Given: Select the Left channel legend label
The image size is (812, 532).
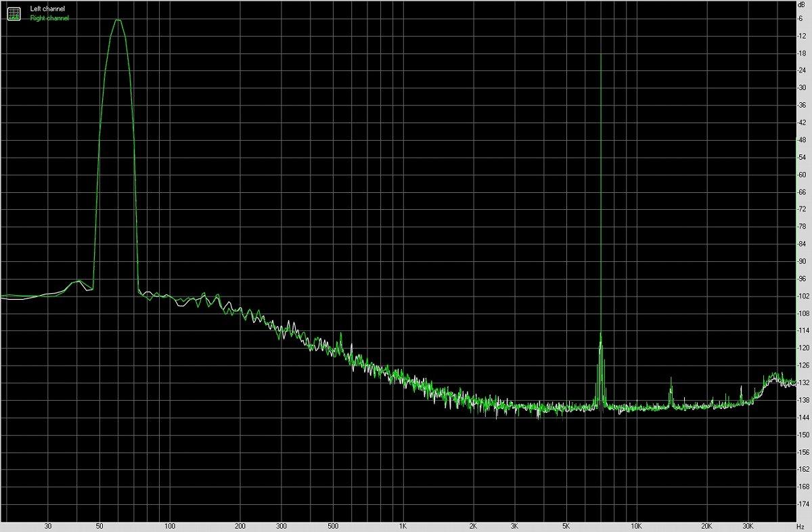Looking at the screenshot, I should pos(47,9).
